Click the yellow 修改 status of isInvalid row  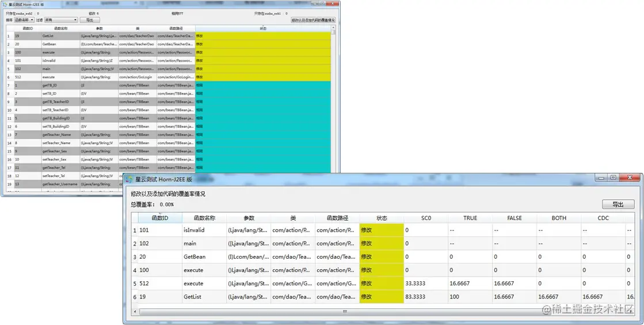(x=382, y=230)
